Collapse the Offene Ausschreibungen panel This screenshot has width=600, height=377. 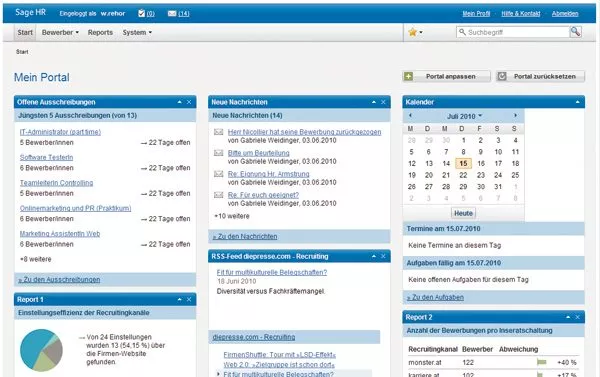pyautogui.click(x=179, y=102)
